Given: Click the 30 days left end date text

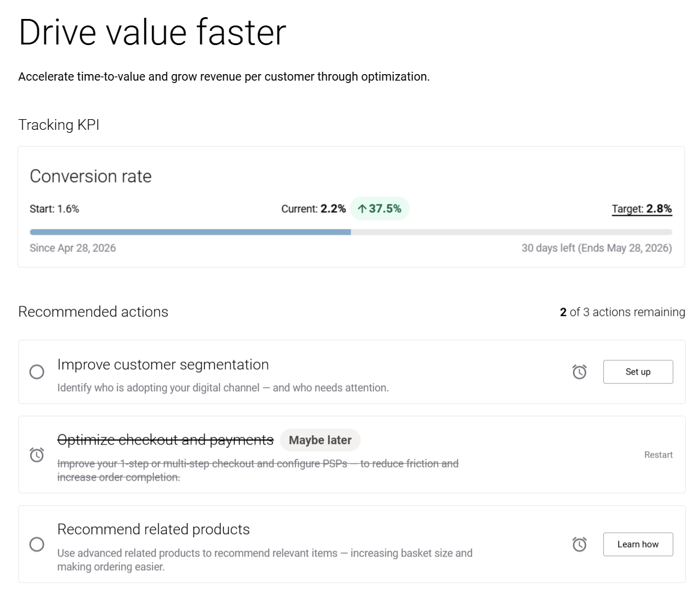Looking at the screenshot, I should click(x=596, y=248).
